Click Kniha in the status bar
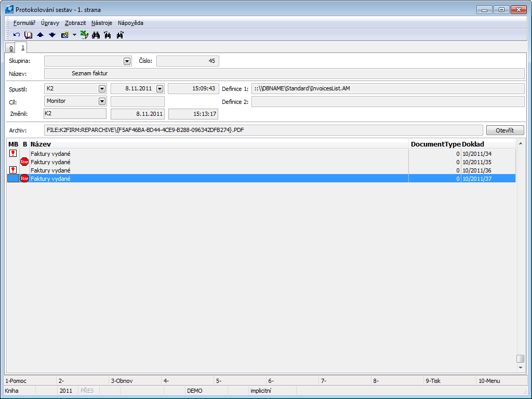 point(11,391)
